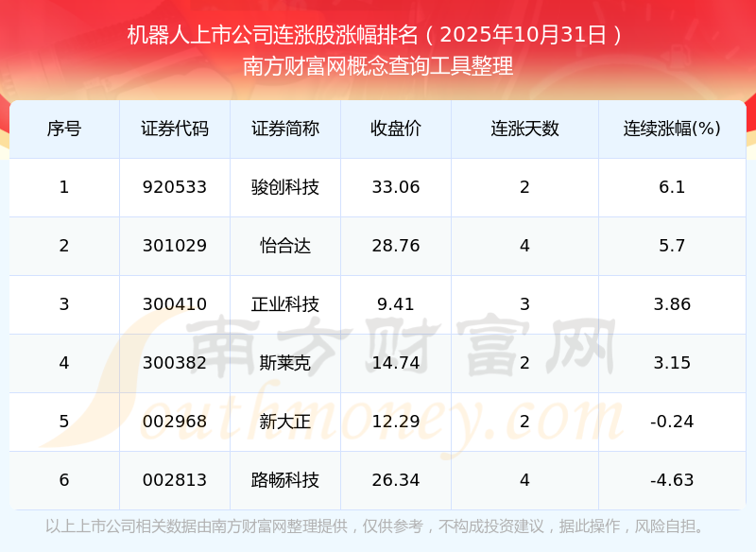This screenshot has height=552, width=756.
Task: Click closing price 14.74
Action: [396, 363]
